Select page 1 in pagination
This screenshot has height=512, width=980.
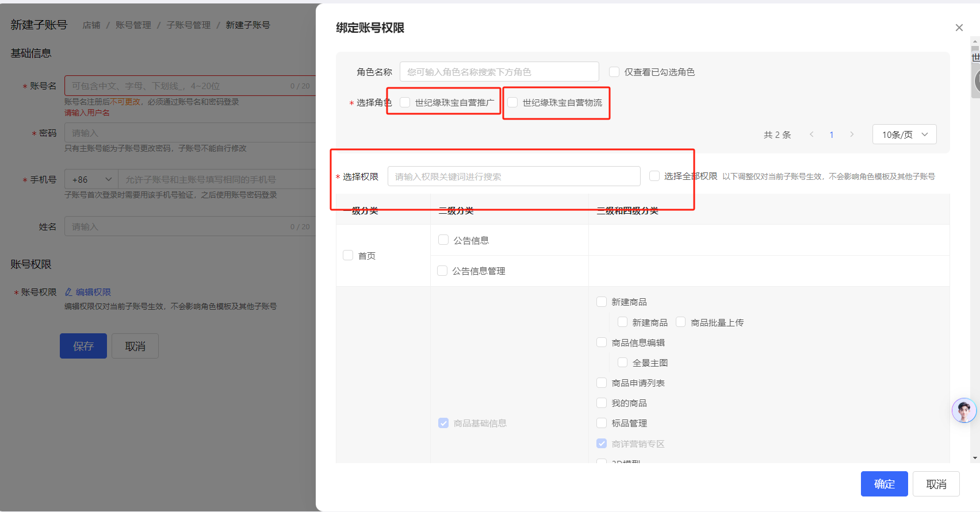click(x=832, y=134)
